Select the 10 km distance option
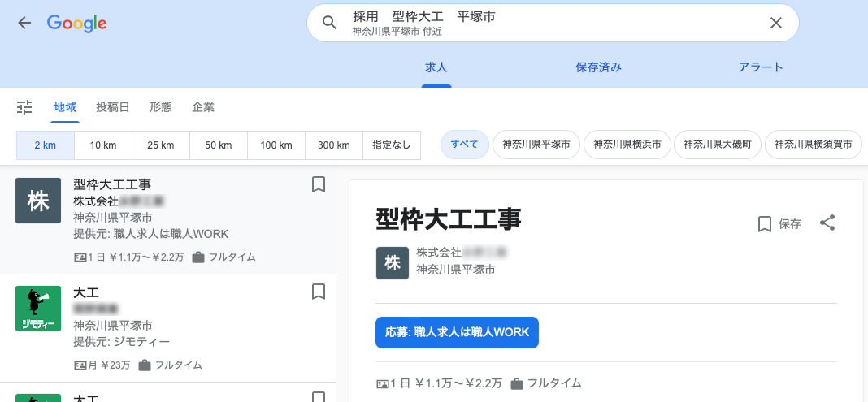Viewport: 868px width, 402px height. [103, 145]
